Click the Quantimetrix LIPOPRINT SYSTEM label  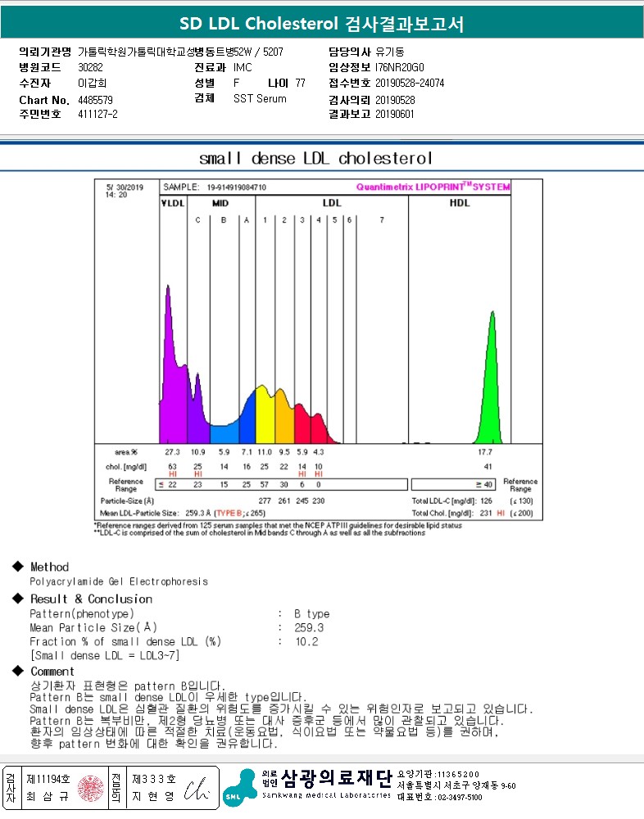coord(432,187)
